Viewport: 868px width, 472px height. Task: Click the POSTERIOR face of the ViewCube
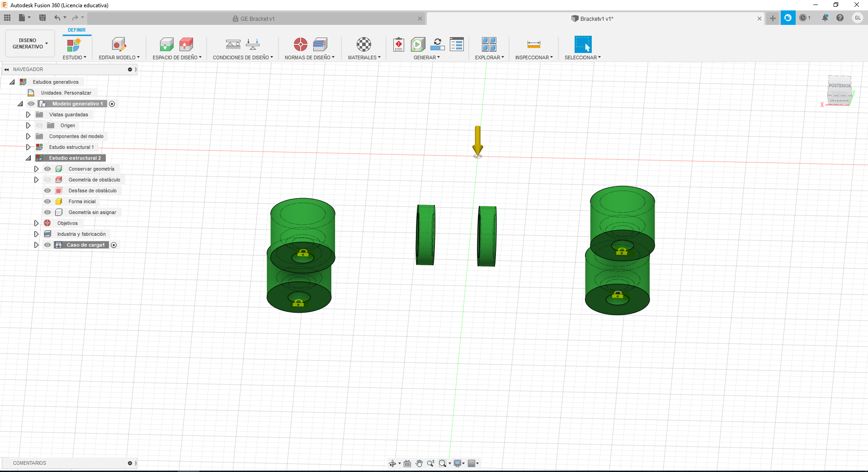click(x=840, y=86)
